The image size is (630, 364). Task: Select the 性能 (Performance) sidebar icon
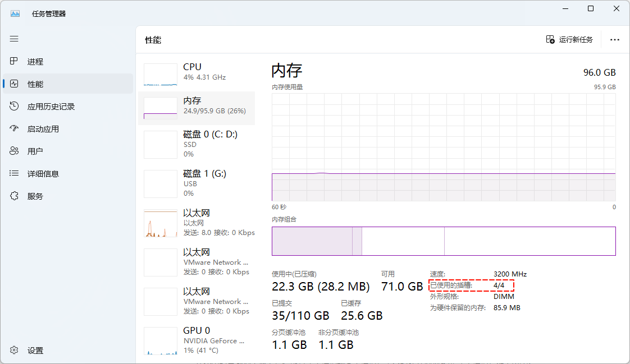coord(15,84)
